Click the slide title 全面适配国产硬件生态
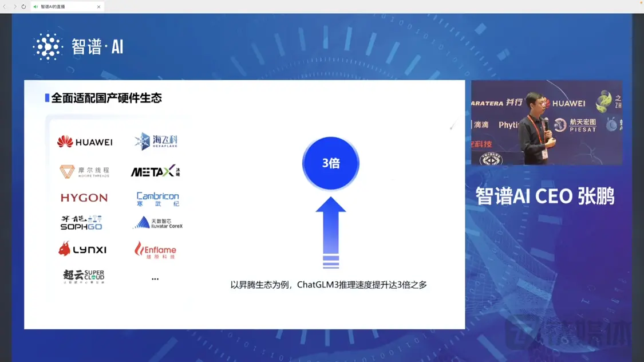 click(106, 98)
